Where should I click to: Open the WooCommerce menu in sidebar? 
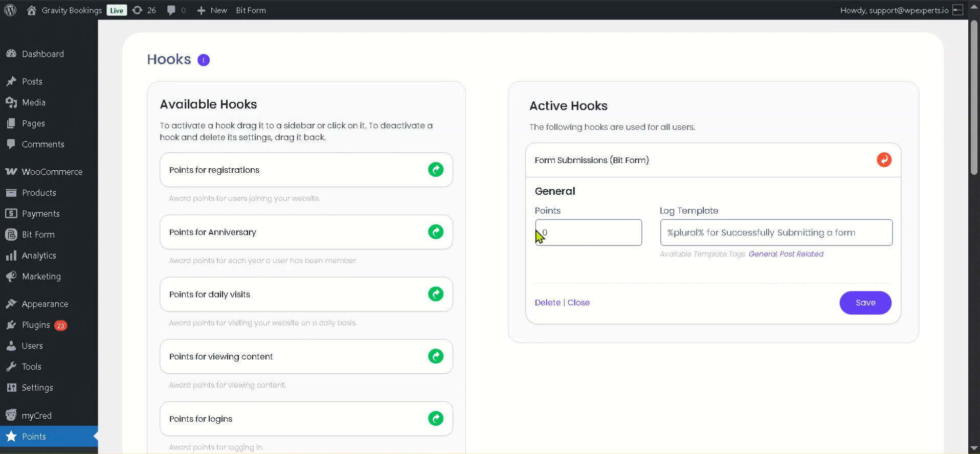[52, 172]
